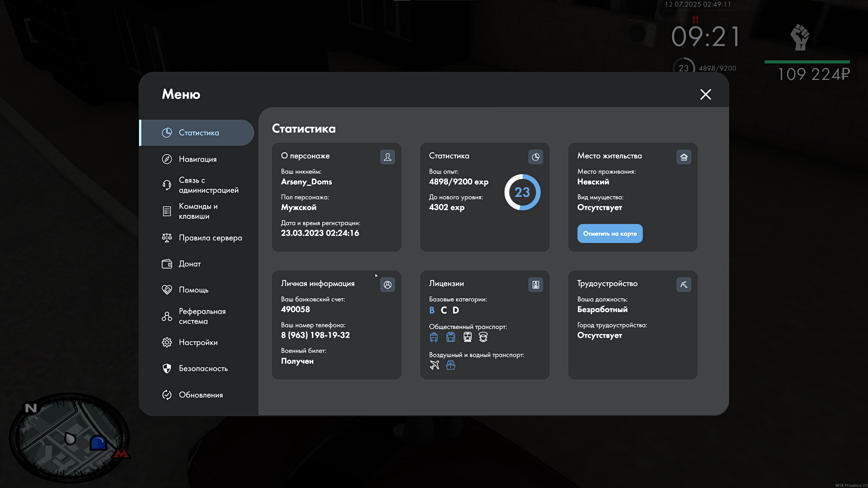Click the category D license letter
868x488 pixels.
[456, 310]
